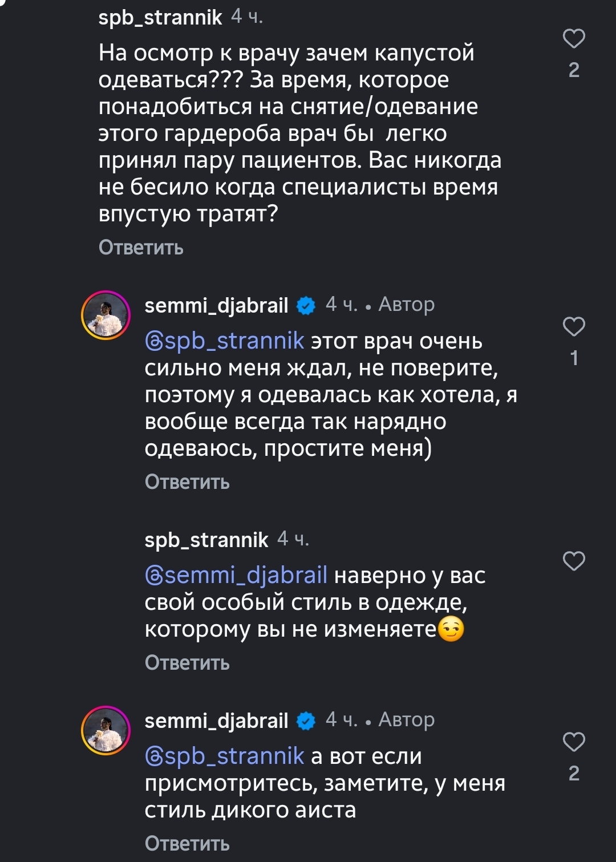Reply to the "которому вы не изменяете" comment
This screenshot has height=862, width=616.
[187, 663]
